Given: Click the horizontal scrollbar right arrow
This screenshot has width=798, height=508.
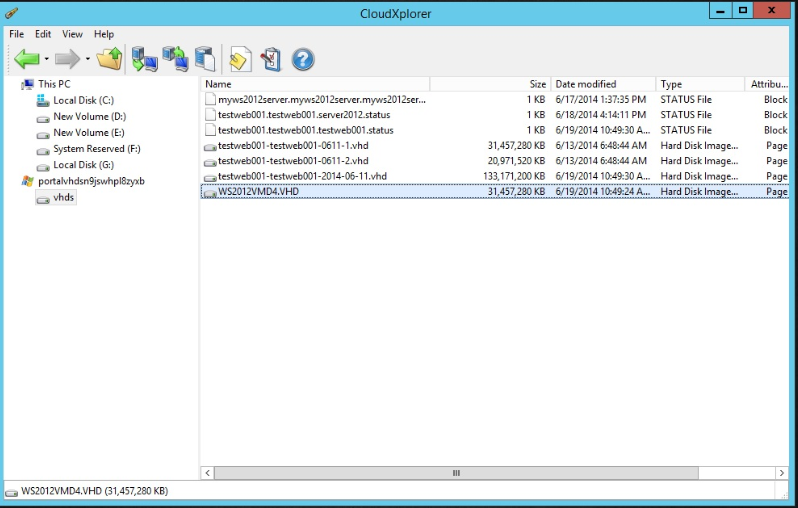Looking at the screenshot, I should pyautogui.click(x=782, y=472).
